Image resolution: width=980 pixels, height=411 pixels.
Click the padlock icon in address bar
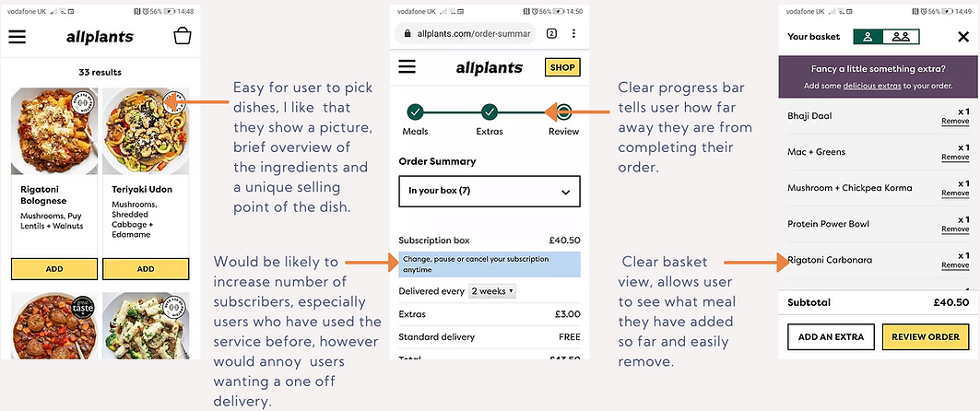coord(407,34)
